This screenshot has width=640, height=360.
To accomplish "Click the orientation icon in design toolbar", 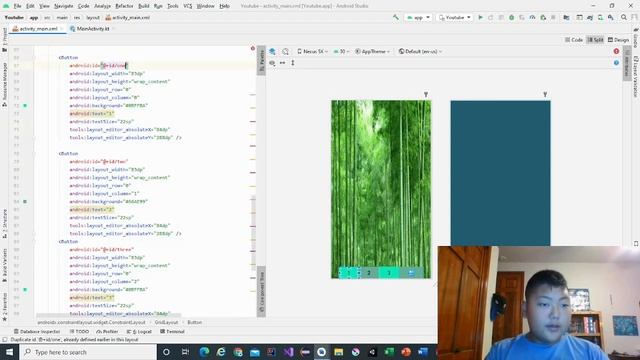I will point(286,51).
